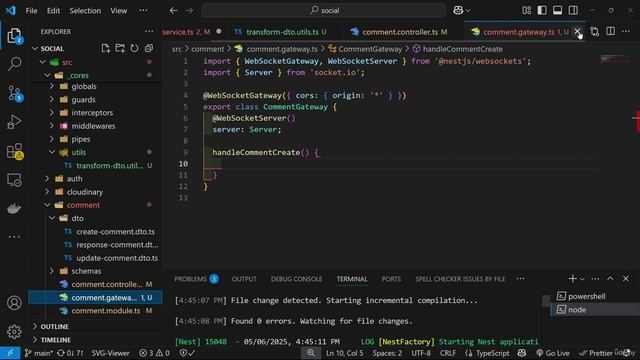Switch to the DEBUG CONSOLE tab
This screenshot has width=640, height=360.
[x=296, y=279]
